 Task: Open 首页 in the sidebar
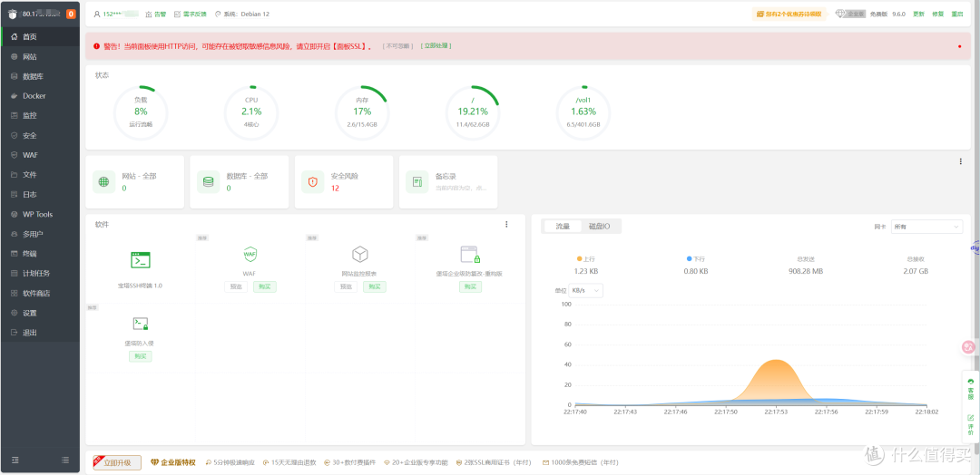tap(41, 37)
